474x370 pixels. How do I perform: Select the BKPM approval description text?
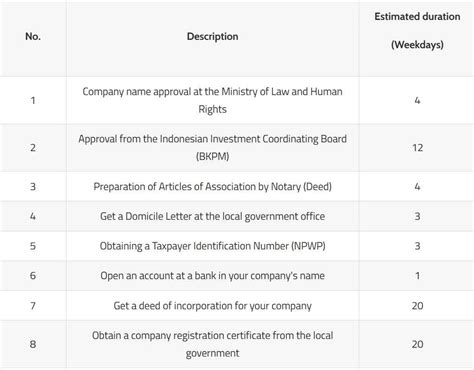[x=213, y=148]
